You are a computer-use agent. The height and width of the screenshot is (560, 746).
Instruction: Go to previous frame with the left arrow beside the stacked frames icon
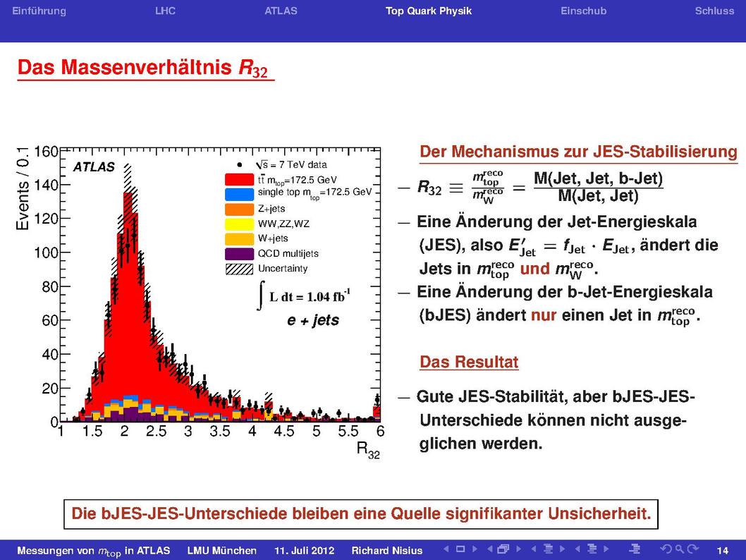489,549
